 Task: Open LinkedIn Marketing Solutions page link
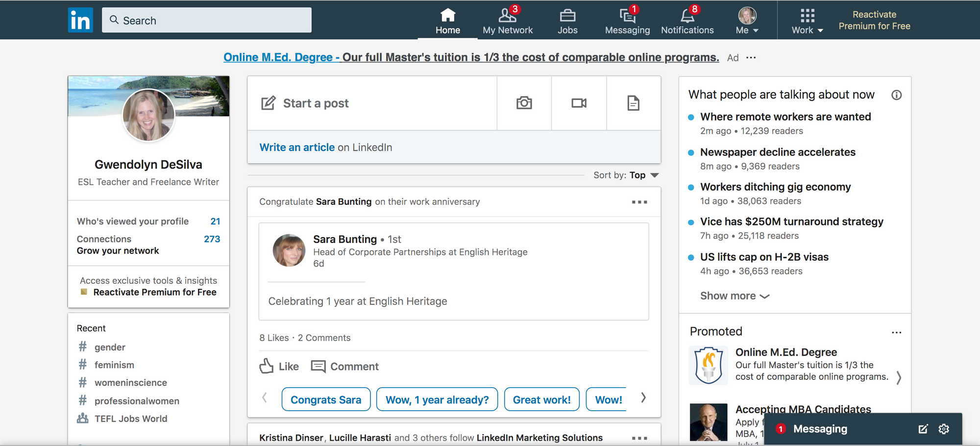point(539,438)
